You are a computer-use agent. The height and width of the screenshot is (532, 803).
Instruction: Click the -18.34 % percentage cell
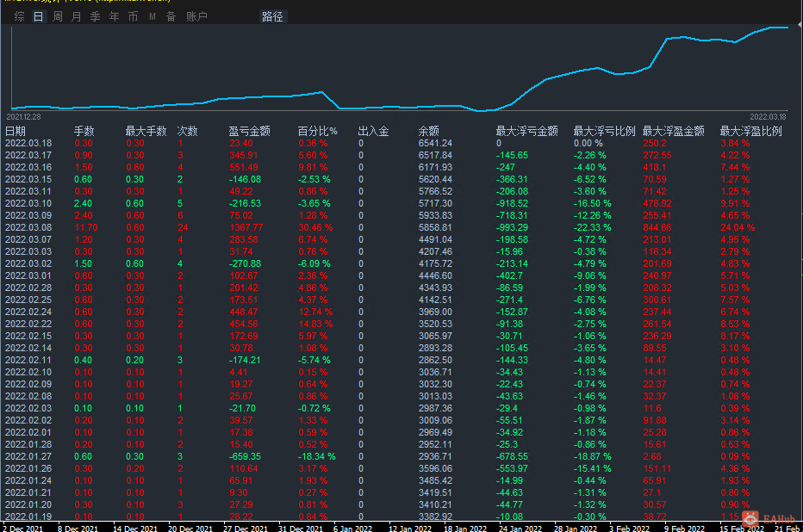(317, 456)
